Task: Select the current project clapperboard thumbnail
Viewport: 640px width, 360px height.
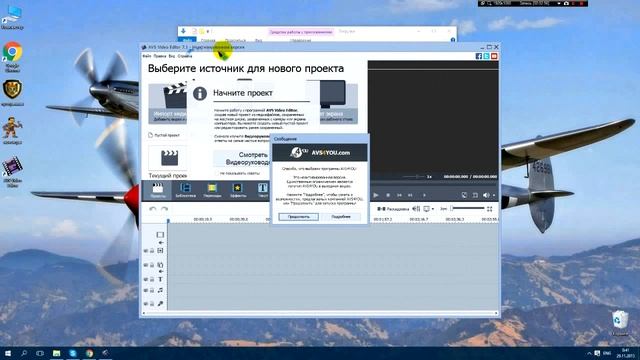Action: click(x=168, y=158)
